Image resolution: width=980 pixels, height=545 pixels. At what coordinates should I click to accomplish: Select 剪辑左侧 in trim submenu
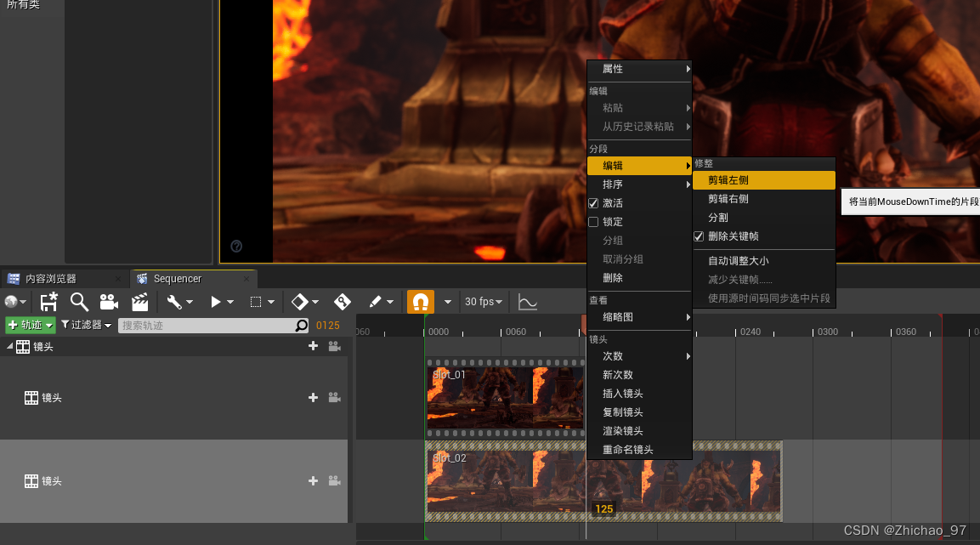(764, 180)
